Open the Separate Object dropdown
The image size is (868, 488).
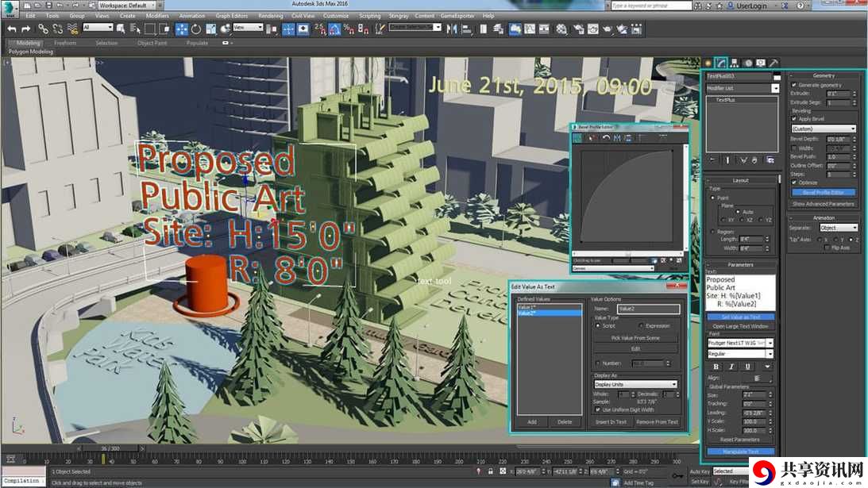(838, 228)
